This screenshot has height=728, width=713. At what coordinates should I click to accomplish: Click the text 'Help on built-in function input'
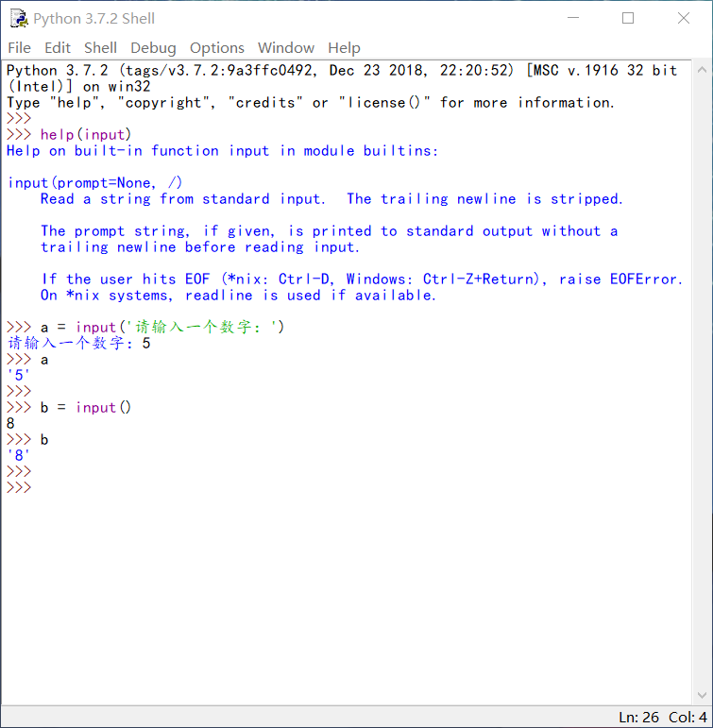[x=138, y=151]
